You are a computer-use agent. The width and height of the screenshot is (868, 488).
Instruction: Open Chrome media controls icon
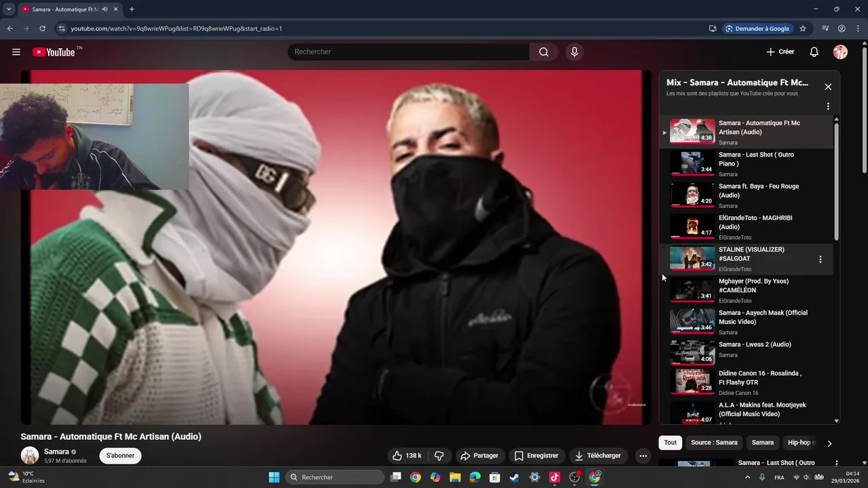(x=825, y=28)
